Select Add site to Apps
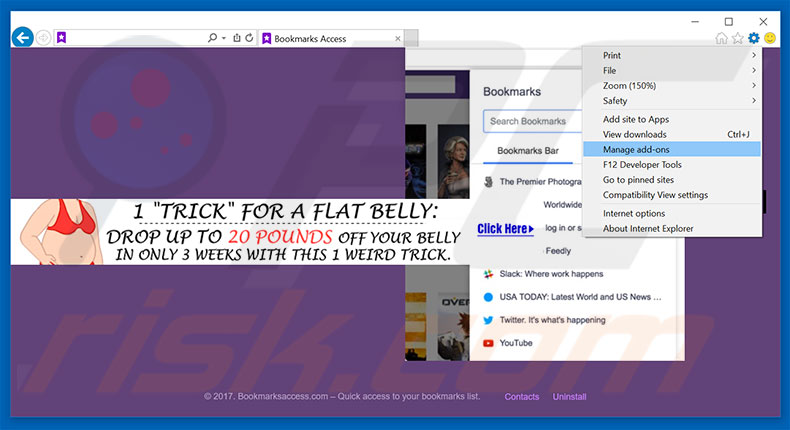Viewport: 790px width, 430px height. click(x=672, y=119)
